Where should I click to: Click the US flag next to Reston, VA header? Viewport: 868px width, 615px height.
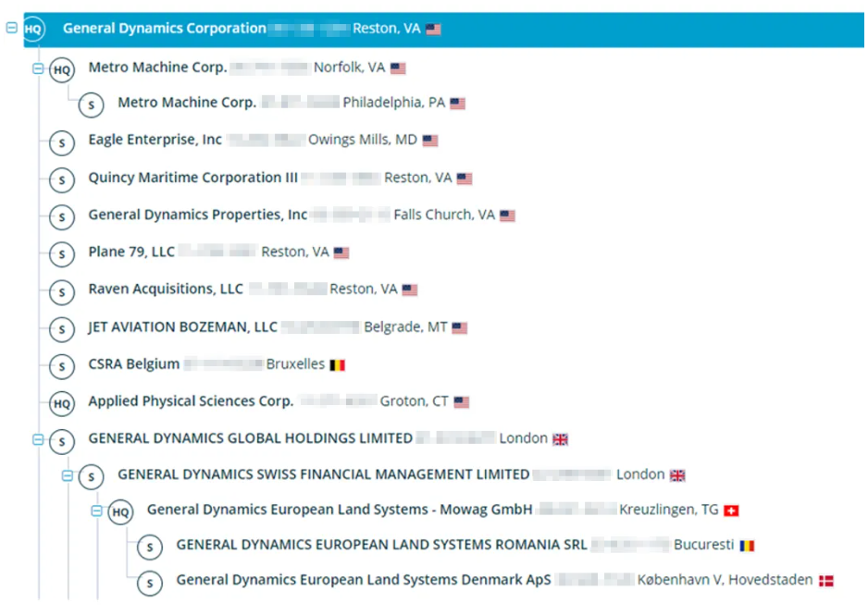click(x=433, y=29)
